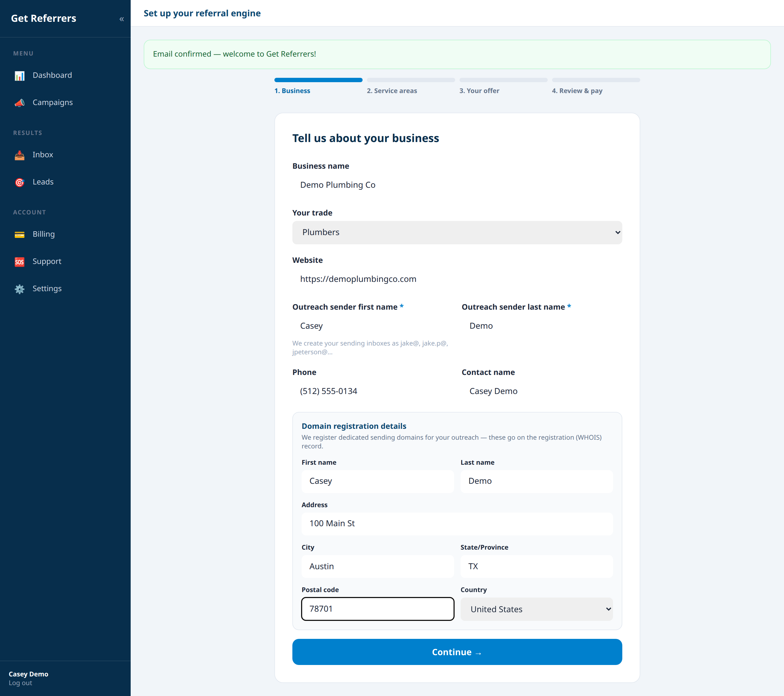The width and height of the screenshot is (784, 696).
Task: Click the Leads target icon
Action: pos(20,182)
